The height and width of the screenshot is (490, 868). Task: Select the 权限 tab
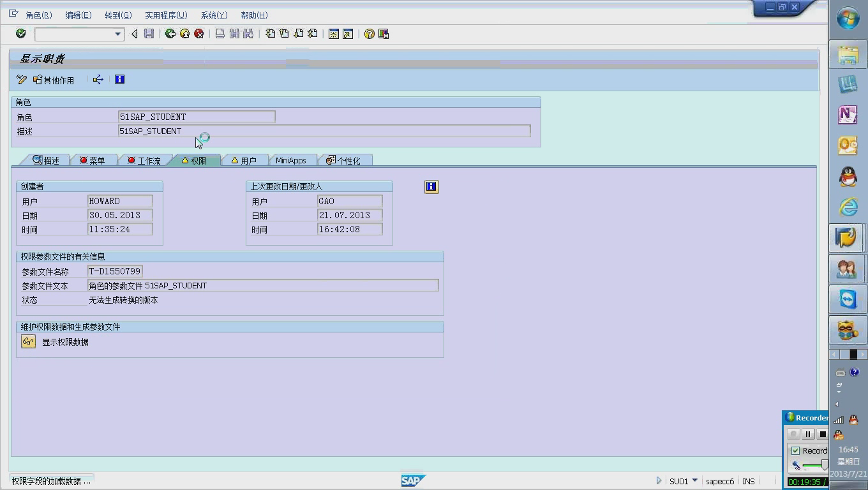194,161
